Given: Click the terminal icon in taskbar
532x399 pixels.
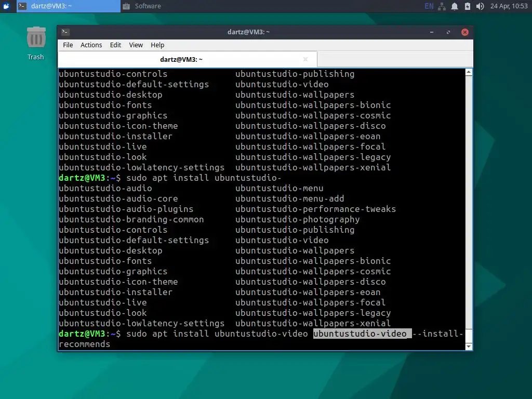Looking at the screenshot, I should point(22,6).
